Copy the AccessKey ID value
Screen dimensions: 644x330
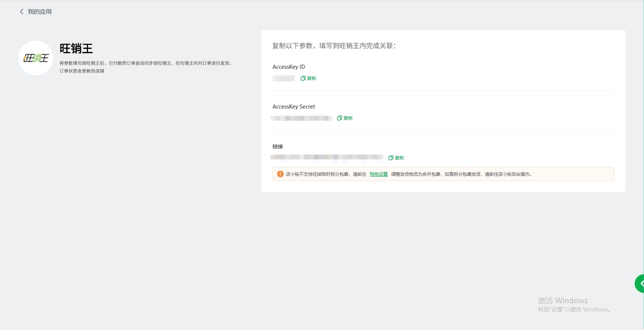pyautogui.click(x=308, y=78)
